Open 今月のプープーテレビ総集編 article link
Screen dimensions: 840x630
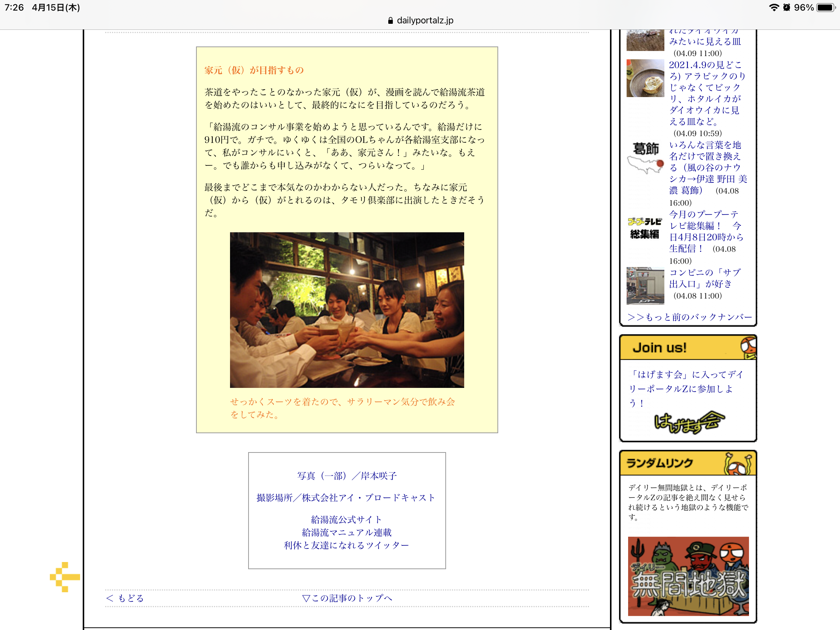point(706,231)
